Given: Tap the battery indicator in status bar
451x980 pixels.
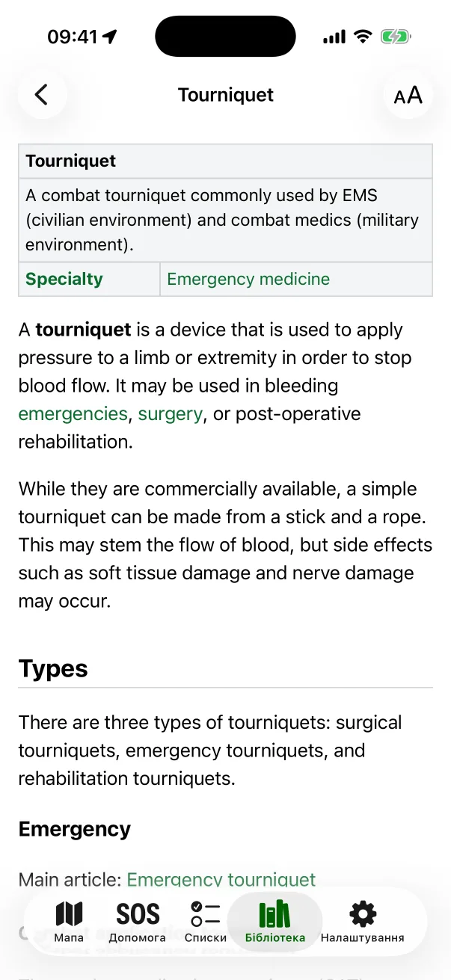Looking at the screenshot, I should click(x=396, y=37).
